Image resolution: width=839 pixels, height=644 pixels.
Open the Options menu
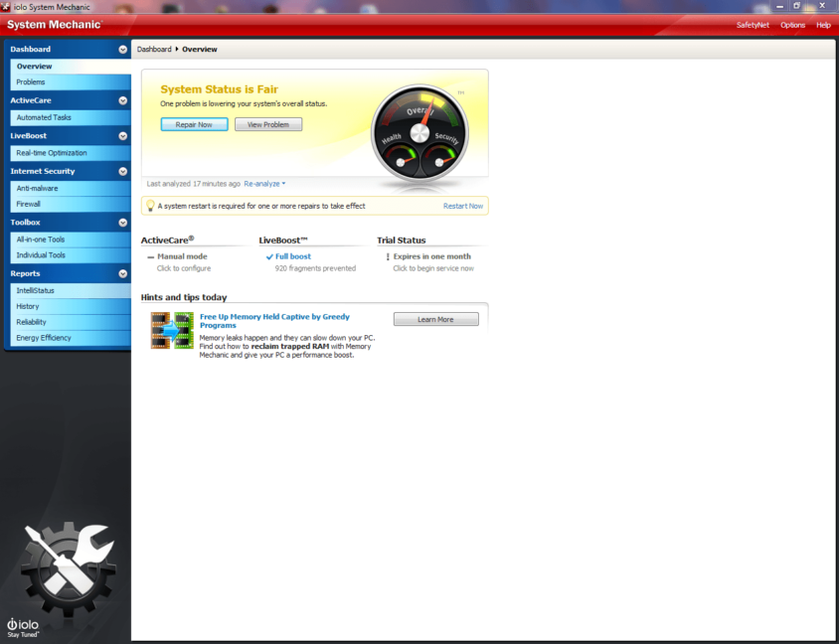click(x=792, y=25)
